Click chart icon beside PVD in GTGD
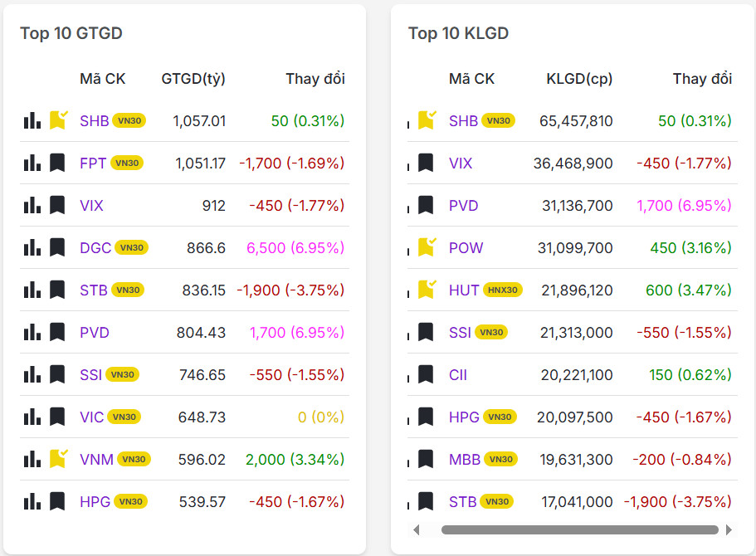Image resolution: width=756 pixels, height=556 pixels. click(x=32, y=333)
